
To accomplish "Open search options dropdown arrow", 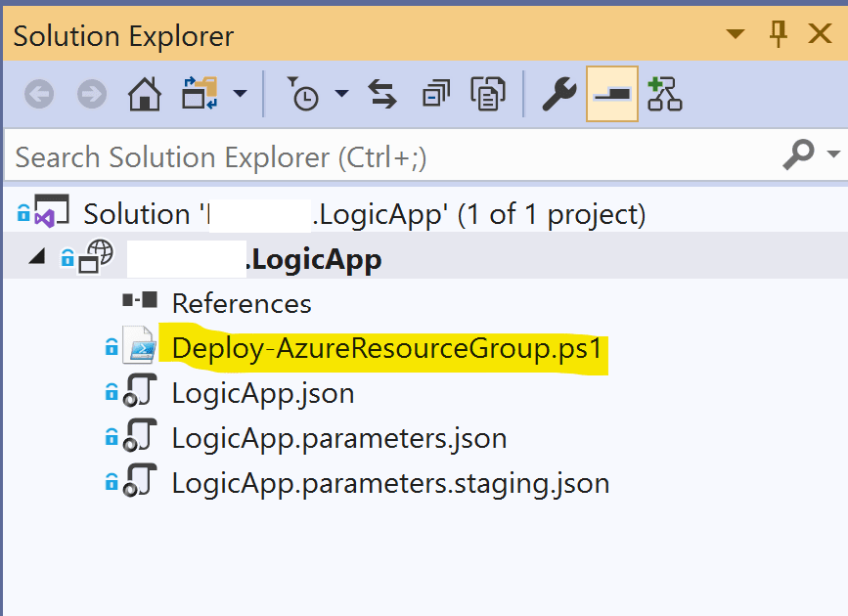I will click(833, 154).
